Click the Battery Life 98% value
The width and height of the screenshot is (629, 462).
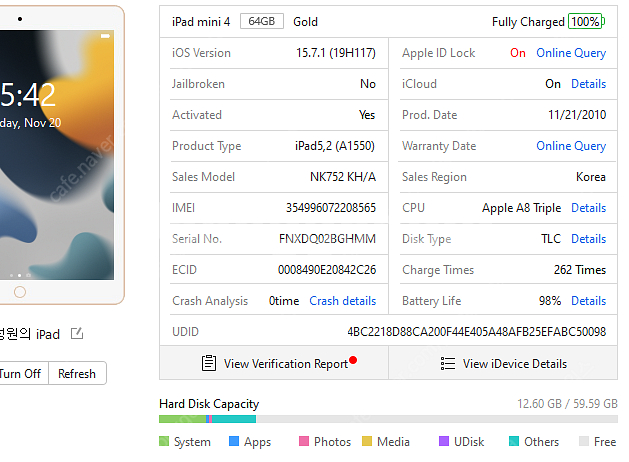[x=550, y=301]
